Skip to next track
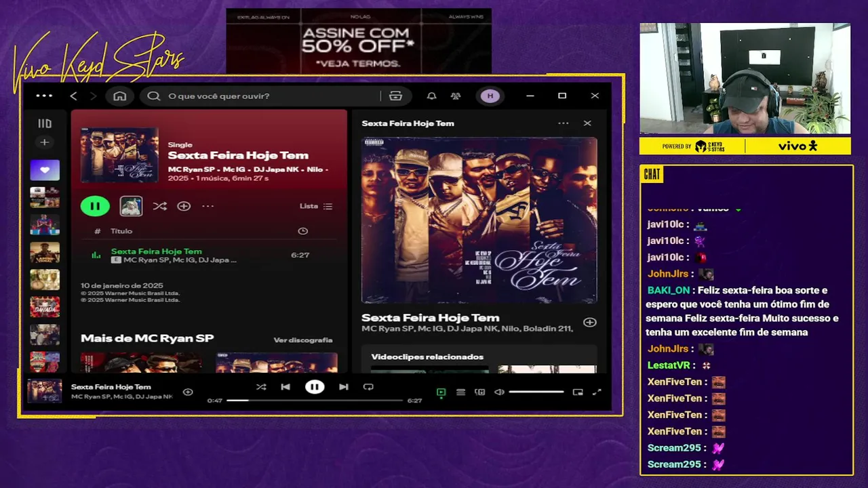 (344, 387)
